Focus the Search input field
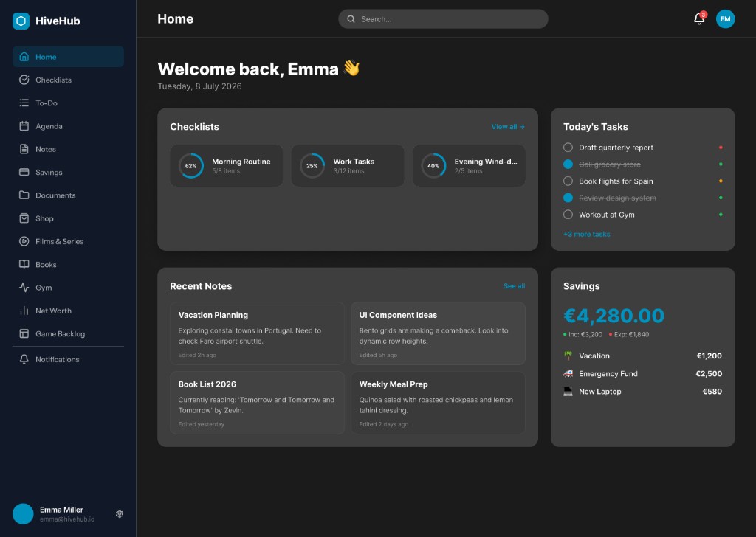Screen dimensions: 756x537 click(x=443, y=19)
